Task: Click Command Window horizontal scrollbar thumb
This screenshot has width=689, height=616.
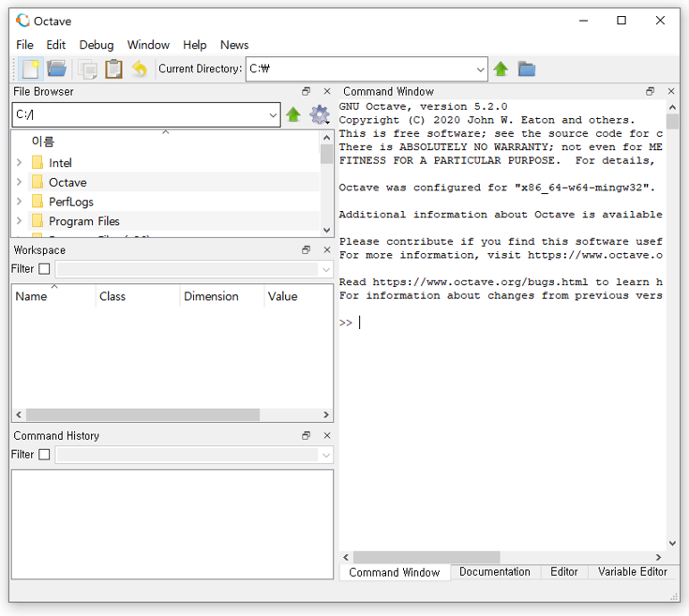Action: pyautogui.click(x=427, y=557)
